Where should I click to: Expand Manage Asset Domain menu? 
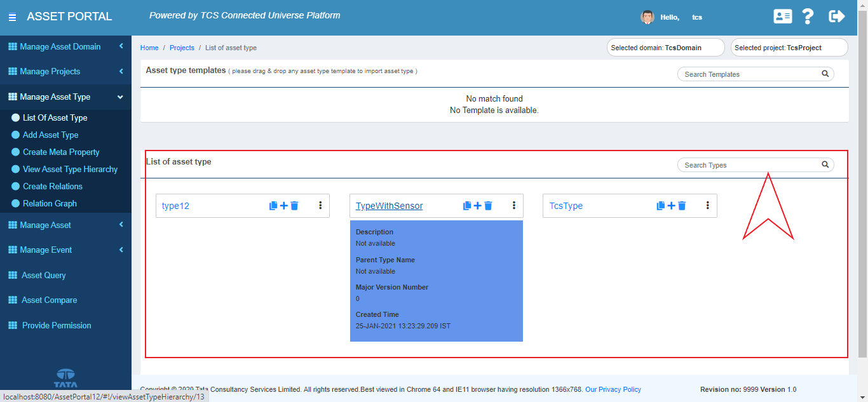tap(121, 46)
